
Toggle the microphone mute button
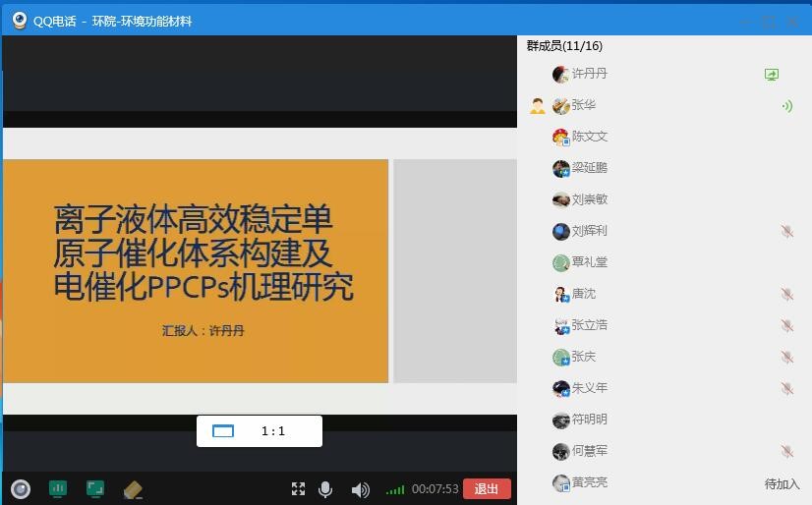[325, 489]
